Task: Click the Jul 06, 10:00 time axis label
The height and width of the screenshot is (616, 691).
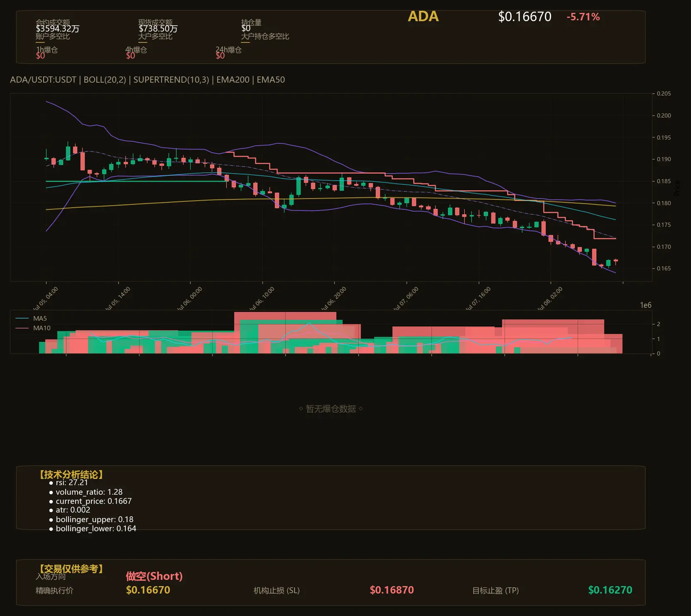Action: [x=262, y=299]
